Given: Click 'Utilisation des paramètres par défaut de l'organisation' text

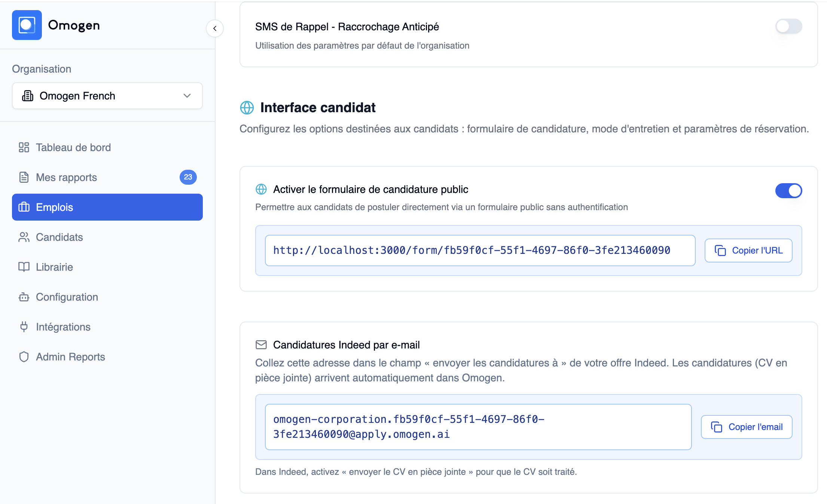Looking at the screenshot, I should point(362,46).
